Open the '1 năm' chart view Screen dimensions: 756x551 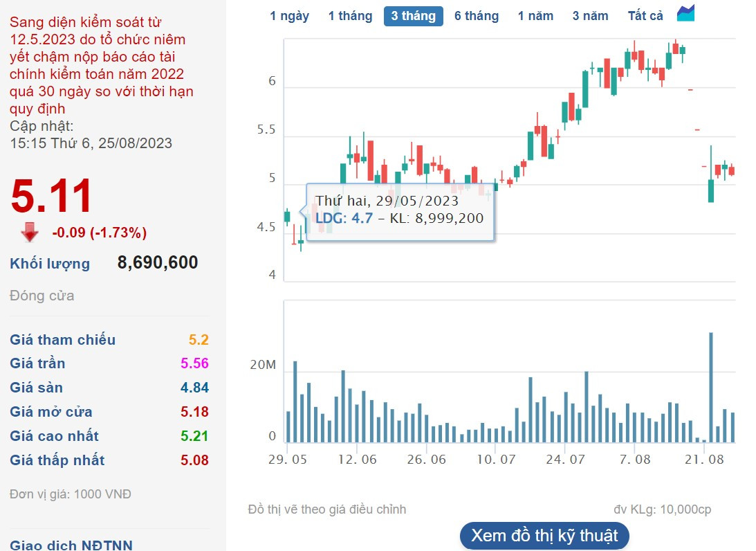[535, 16]
